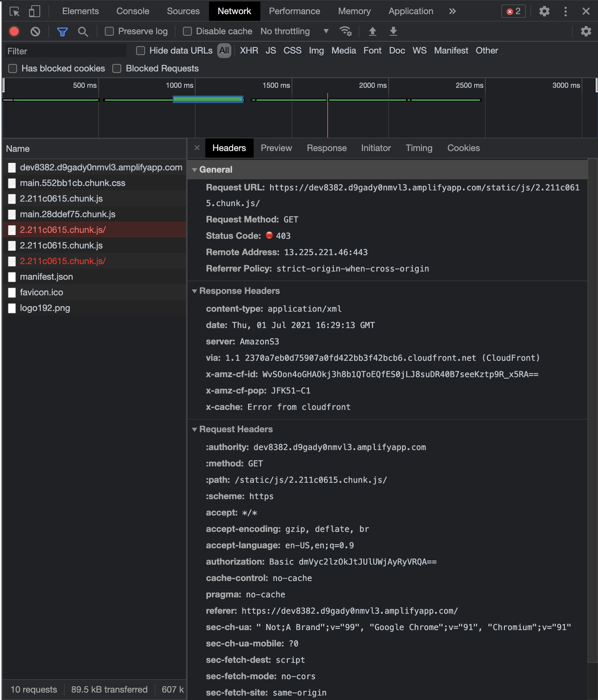Filter requests by Font
This screenshot has width=598, height=700.
click(x=372, y=51)
